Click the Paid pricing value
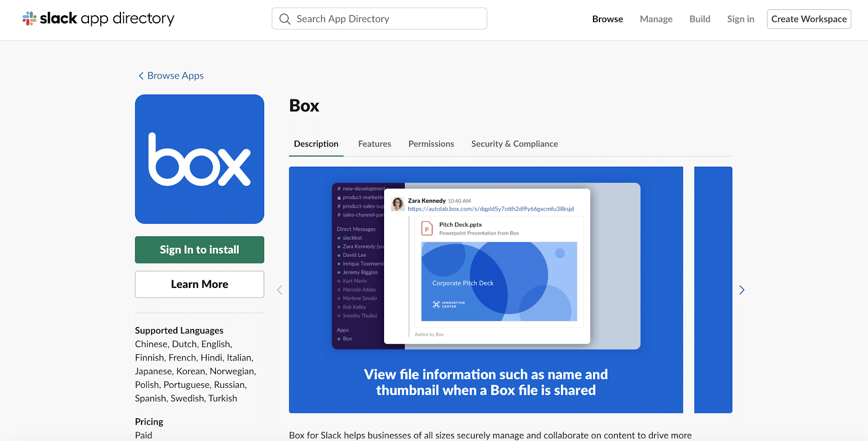Screen dimensions: 868x441 click(144, 435)
